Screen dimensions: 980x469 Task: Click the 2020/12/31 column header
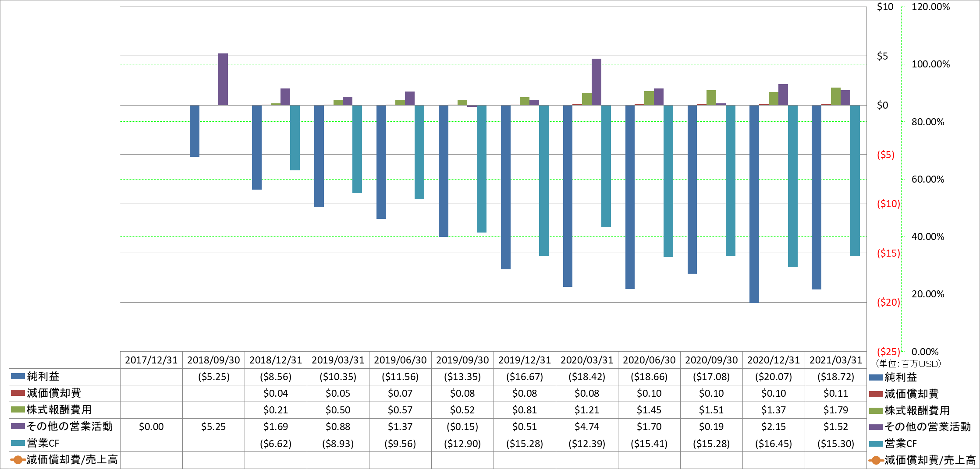[774, 360]
